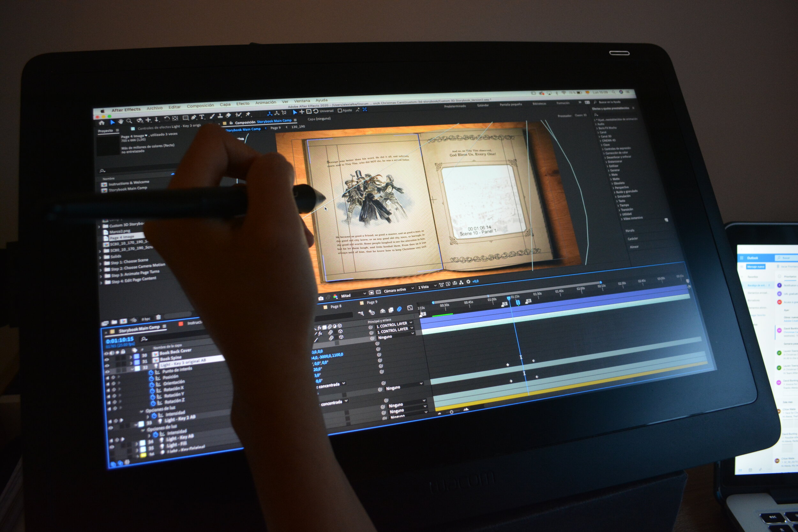The image size is (798, 532).
Task: Toggle stopwatch for Orientación property
Action: click(152, 385)
